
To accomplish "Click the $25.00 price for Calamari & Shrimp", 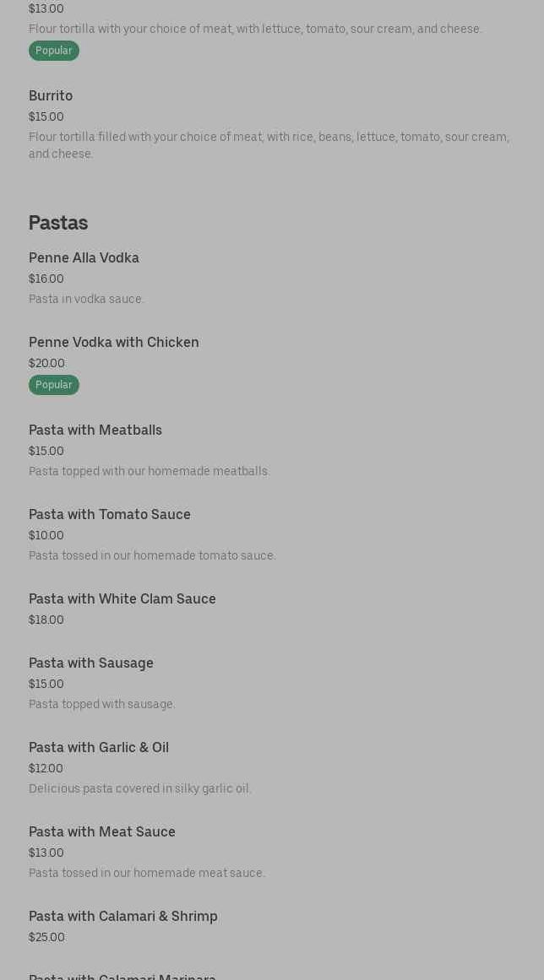I will coord(46,938).
